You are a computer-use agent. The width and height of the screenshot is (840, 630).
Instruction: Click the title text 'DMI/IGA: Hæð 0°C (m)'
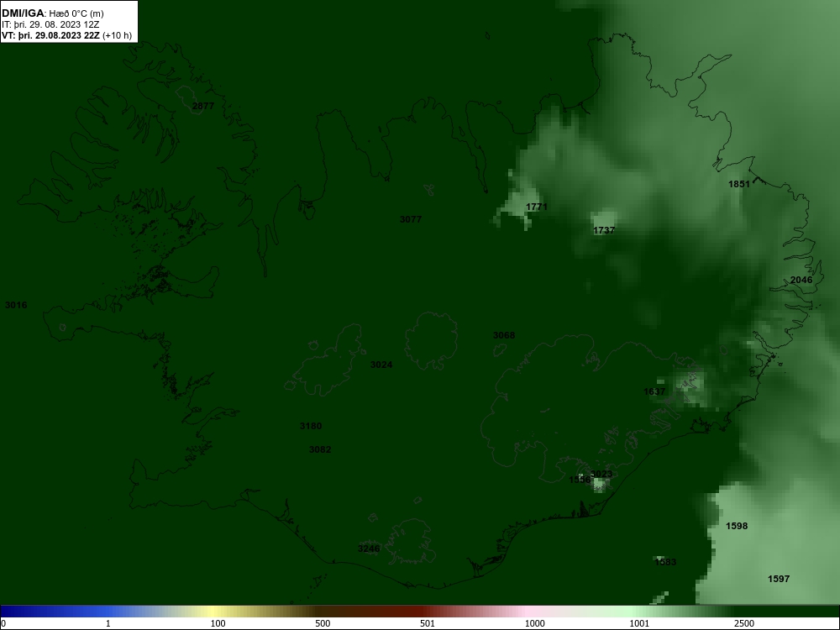[x=52, y=13]
